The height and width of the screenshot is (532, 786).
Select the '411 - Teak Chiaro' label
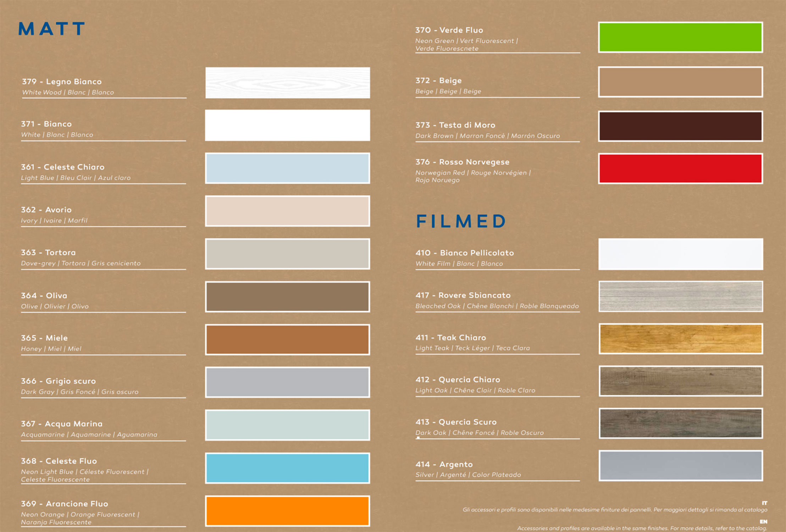[451, 338]
